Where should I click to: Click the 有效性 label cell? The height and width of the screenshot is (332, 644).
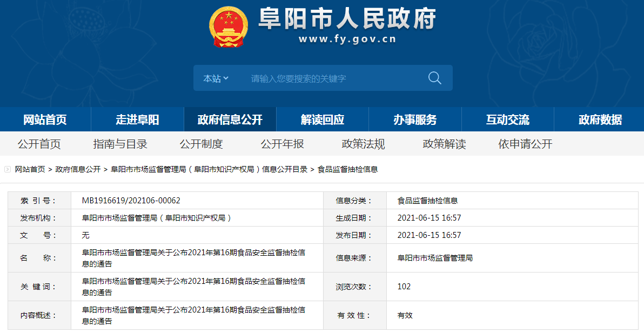click(x=355, y=315)
